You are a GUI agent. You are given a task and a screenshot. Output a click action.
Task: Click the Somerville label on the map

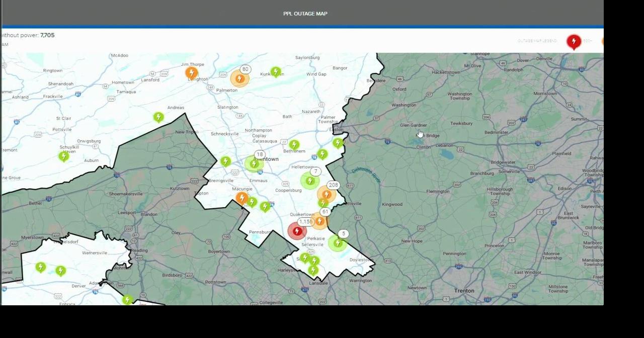[509, 172]
